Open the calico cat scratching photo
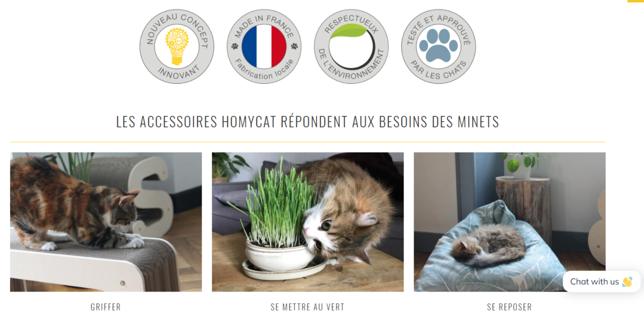 (106, 222)
